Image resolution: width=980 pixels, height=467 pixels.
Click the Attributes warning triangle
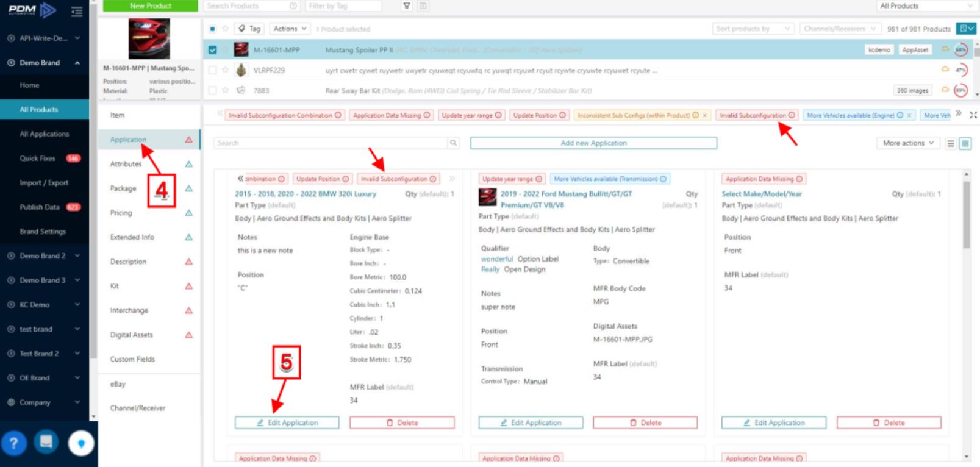click(188, 164)
